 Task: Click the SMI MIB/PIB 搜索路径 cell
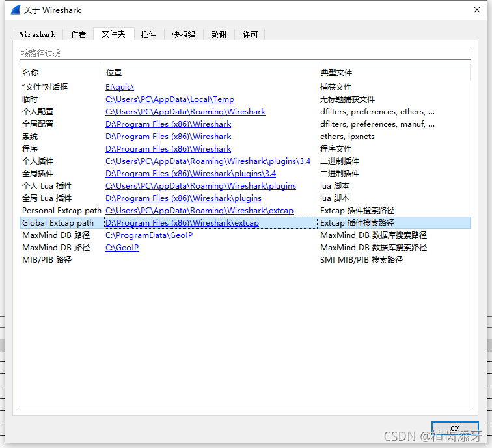click(x=361, y=260)
